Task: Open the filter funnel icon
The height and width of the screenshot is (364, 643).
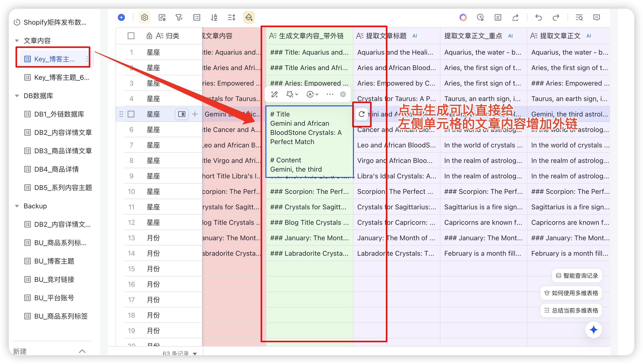Action: click(179, 17)
